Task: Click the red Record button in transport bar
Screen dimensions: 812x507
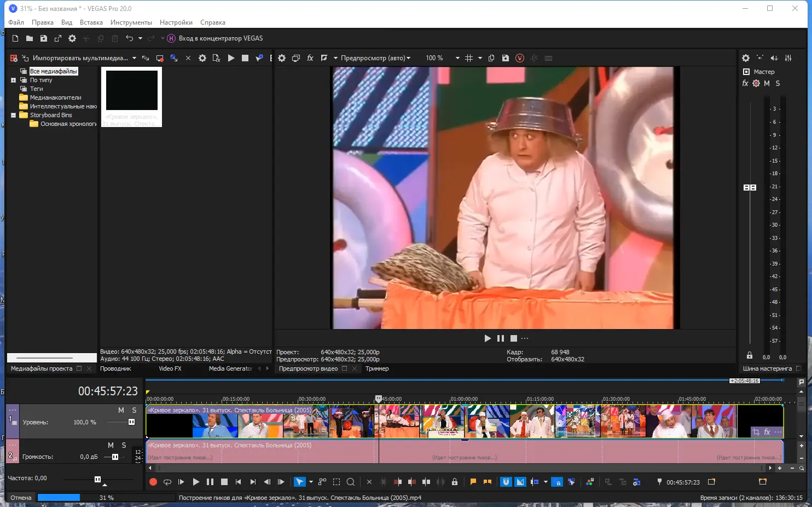Action: click(x=153, y=482)
